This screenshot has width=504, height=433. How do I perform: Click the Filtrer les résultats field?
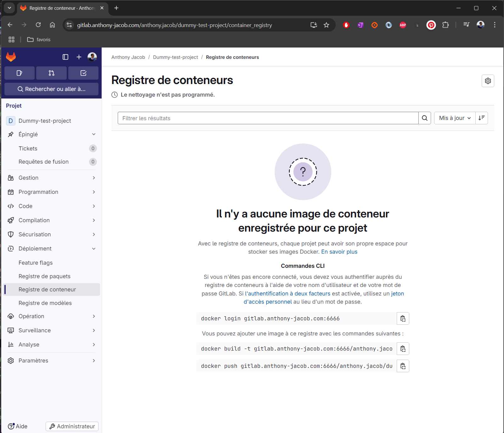(268, 118)
